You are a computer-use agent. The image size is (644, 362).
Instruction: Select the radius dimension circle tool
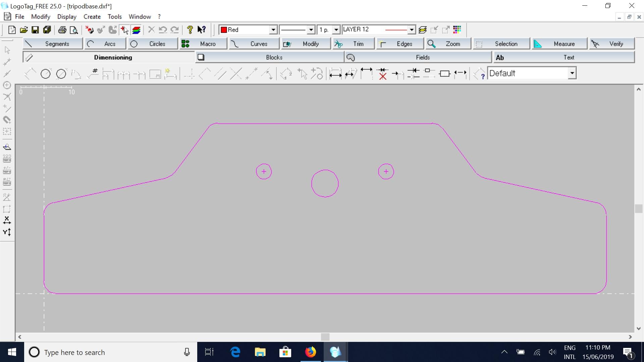tap(46, 74)
